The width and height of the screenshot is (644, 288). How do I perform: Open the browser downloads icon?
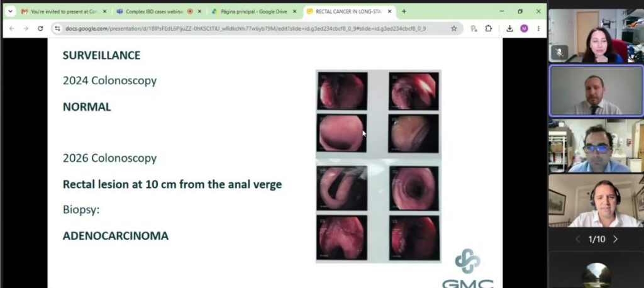point(509,28)
